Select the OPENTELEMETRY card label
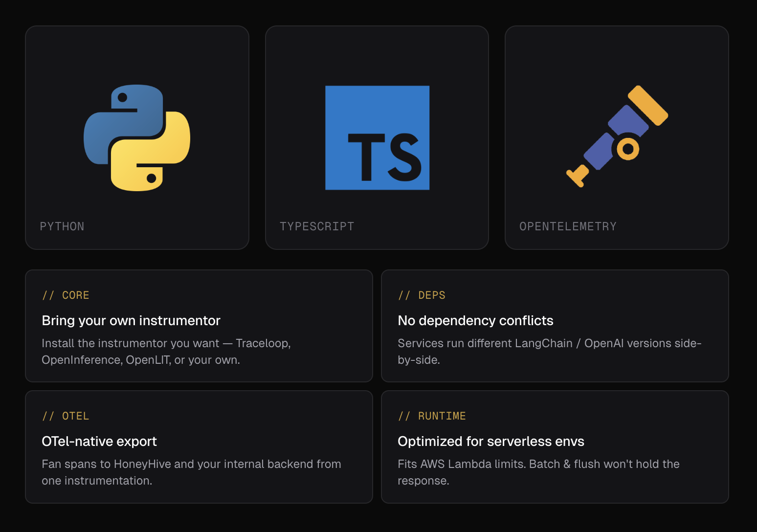757x532 pixels. click(568, 226)
